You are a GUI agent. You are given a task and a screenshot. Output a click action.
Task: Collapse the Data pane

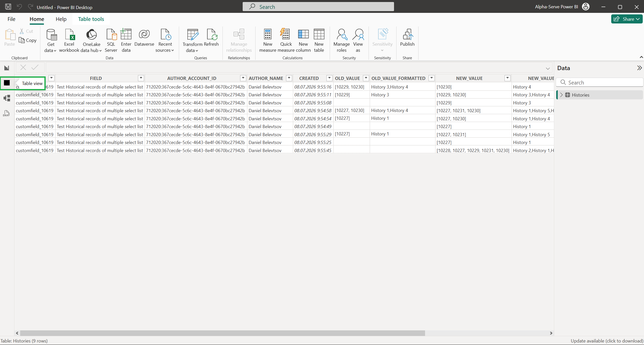click(x=639, y=68)
